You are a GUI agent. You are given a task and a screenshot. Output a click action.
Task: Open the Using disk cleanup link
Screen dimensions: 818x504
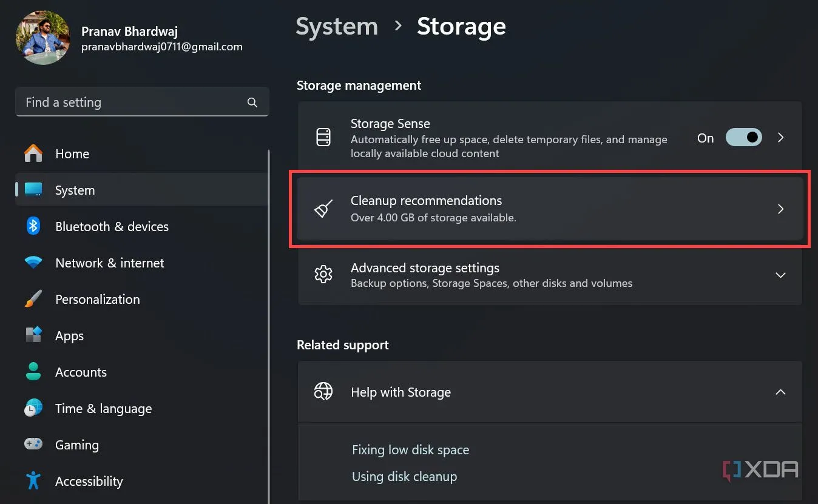tap(404, 477)
